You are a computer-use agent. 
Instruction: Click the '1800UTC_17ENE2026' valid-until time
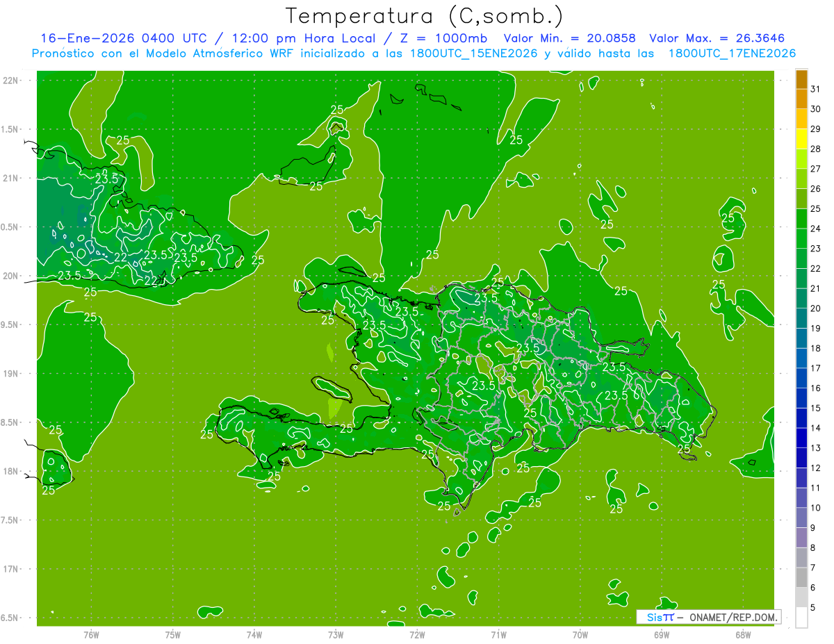tap(732, 53)
